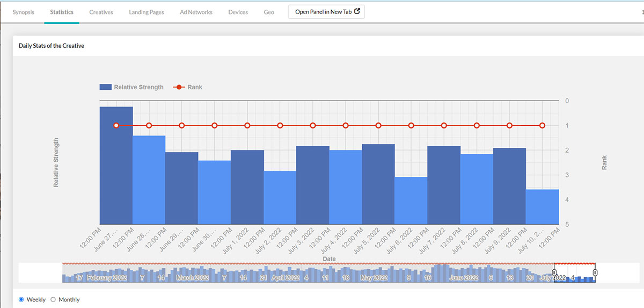Switch to the Devices tab
Viewport: 644px width, 308px height.
point(238,12)
